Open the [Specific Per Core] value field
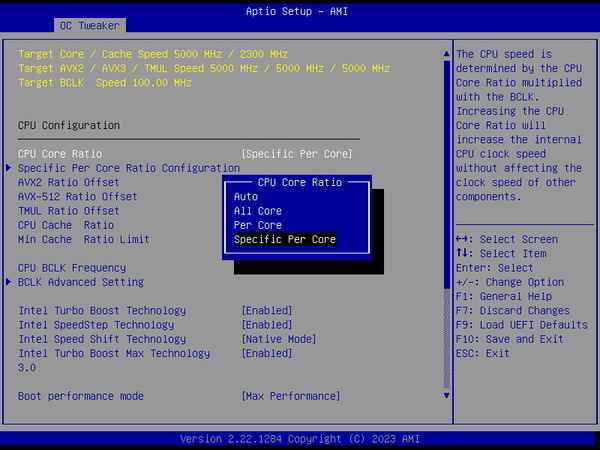Image resolution: width=600 pixels, height=450 pixels. 297,154
